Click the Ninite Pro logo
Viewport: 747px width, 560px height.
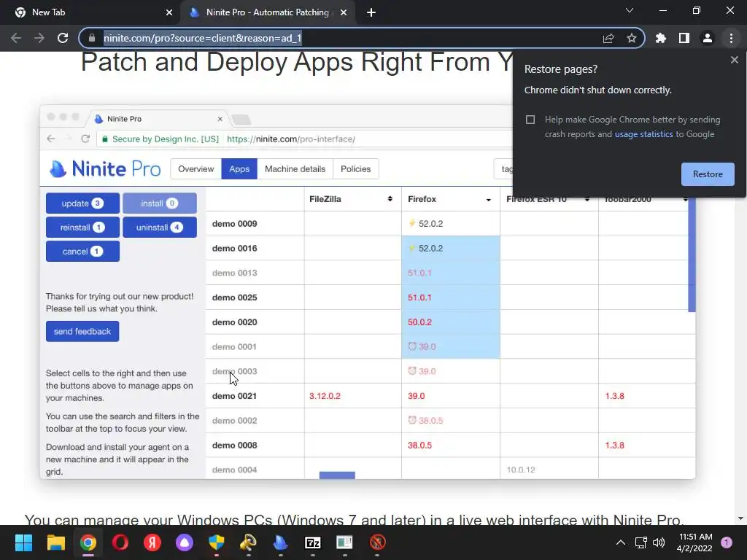coord(105,168)
